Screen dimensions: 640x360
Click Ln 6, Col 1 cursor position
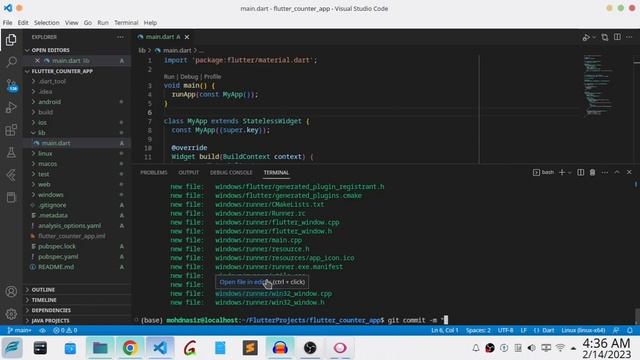[444, 330]
